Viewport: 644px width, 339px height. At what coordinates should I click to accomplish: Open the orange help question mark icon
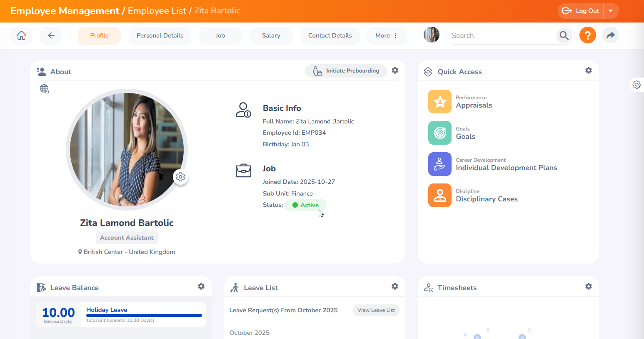pyautogui.click(x=587, y=35)
